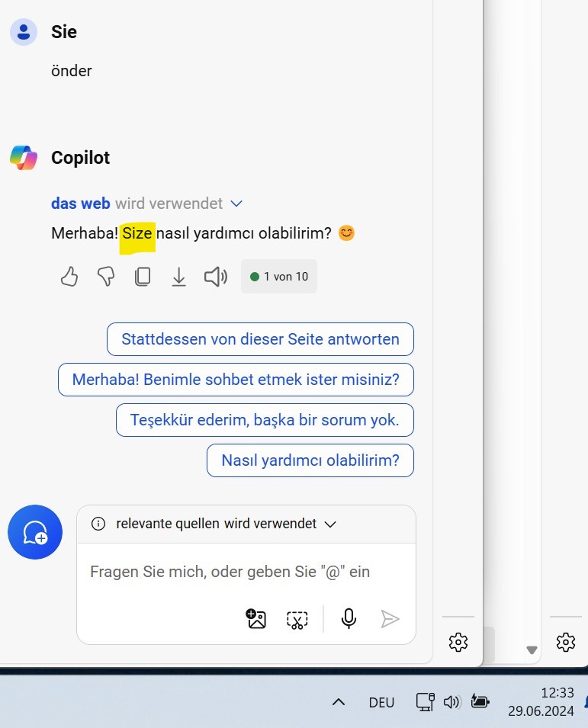Image resolution: width=588 pixels, height=728 pixels.
Task: Send the message with arrow icon
Action: pos(390,619)
